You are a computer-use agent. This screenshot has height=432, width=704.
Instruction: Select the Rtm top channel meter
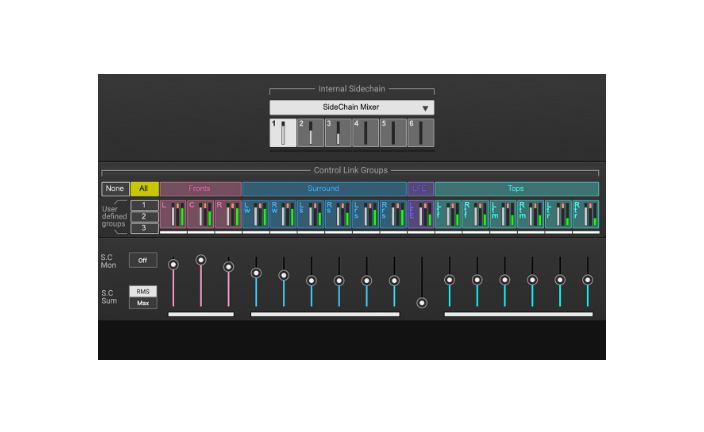pyautogui.click(x=531, y=215)
